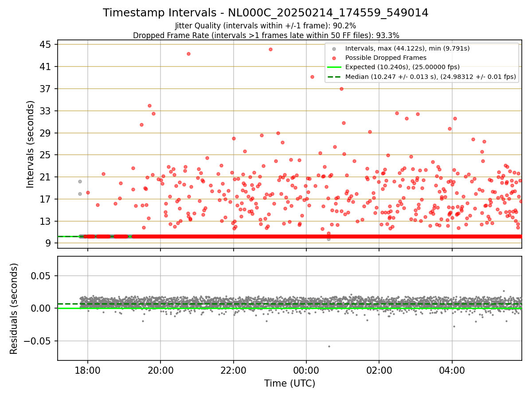
Task: Click the 17 tick on intervals axis
Action: 46,199
